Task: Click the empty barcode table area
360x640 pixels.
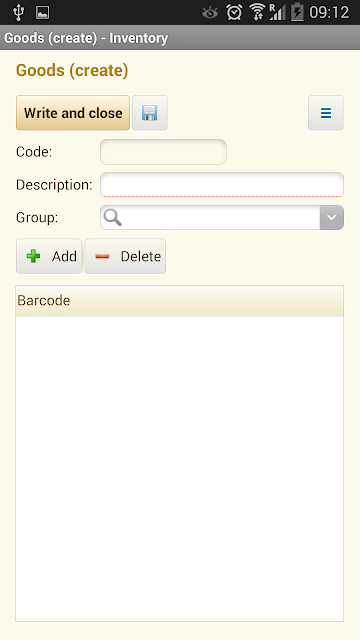Action: coord(180,469)
